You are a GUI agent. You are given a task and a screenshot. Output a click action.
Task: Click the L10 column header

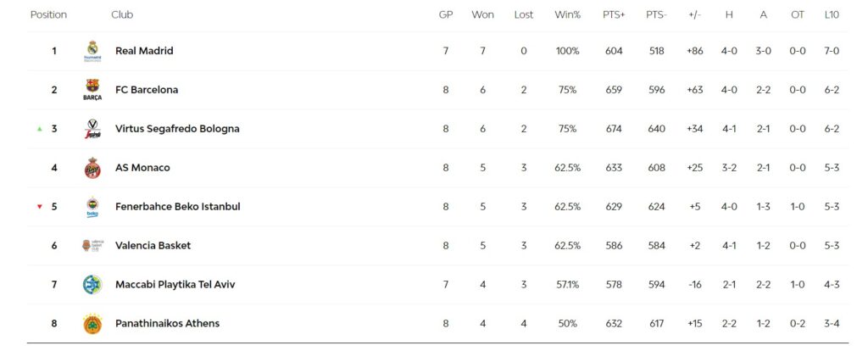tap(831, 15)
